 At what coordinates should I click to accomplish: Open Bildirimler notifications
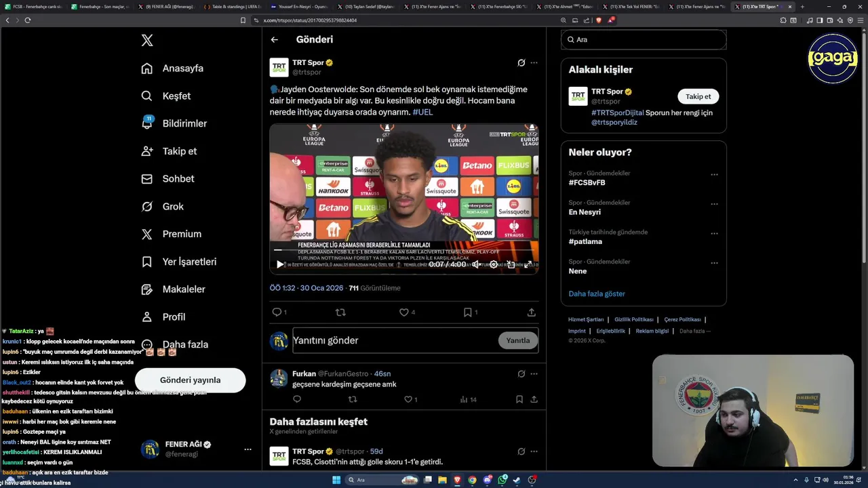click(x=174, y=123)
